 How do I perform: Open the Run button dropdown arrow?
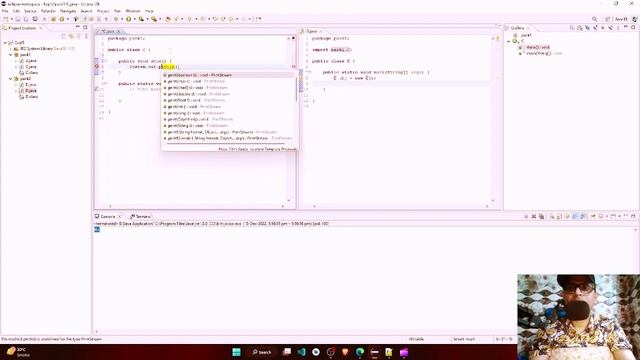(134, 19)
